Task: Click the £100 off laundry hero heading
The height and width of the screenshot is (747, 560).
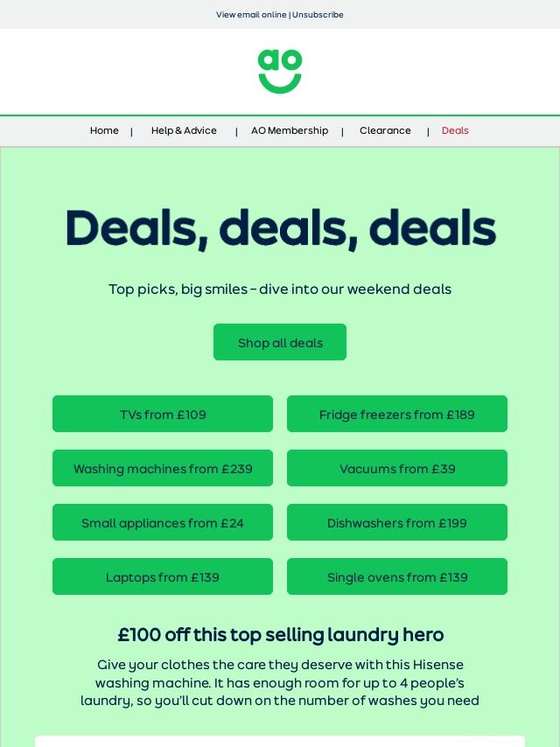Action: pyautogui.click(x=280, y=634)
